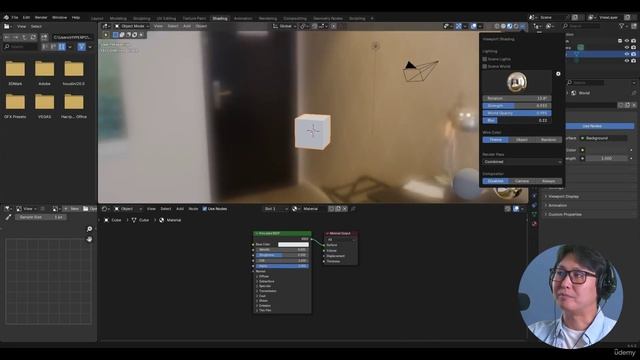This screenshot has width=640, height=360.
Task: Open the Object Mode dropdown in viewport
Action: 131,26
